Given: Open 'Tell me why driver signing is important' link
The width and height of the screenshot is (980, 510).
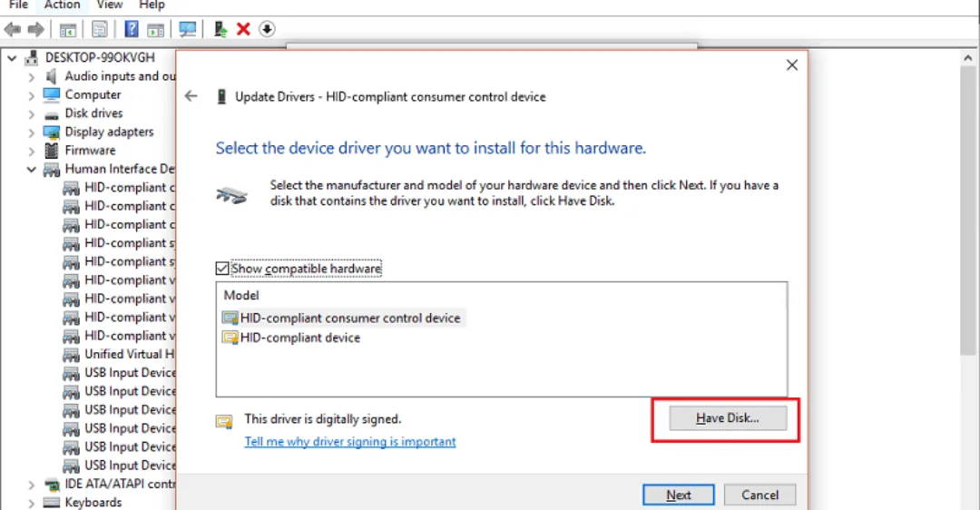Looking at the screenshot, I should click(x=350, y=442).
